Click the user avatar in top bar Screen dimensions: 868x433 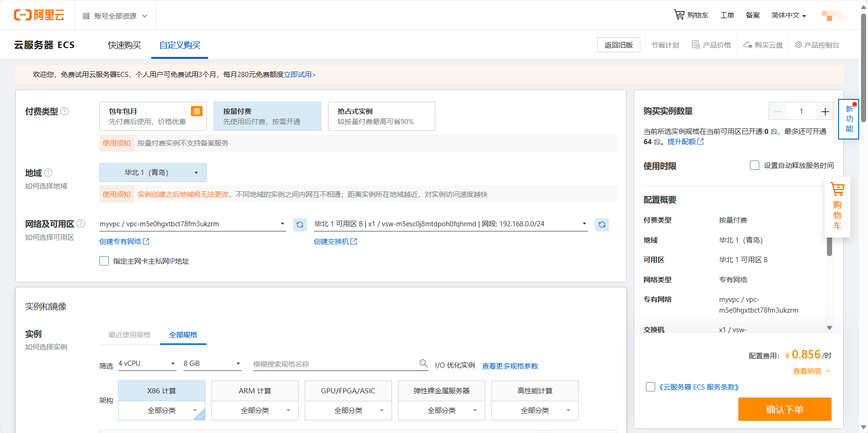[x=834, y=15]
